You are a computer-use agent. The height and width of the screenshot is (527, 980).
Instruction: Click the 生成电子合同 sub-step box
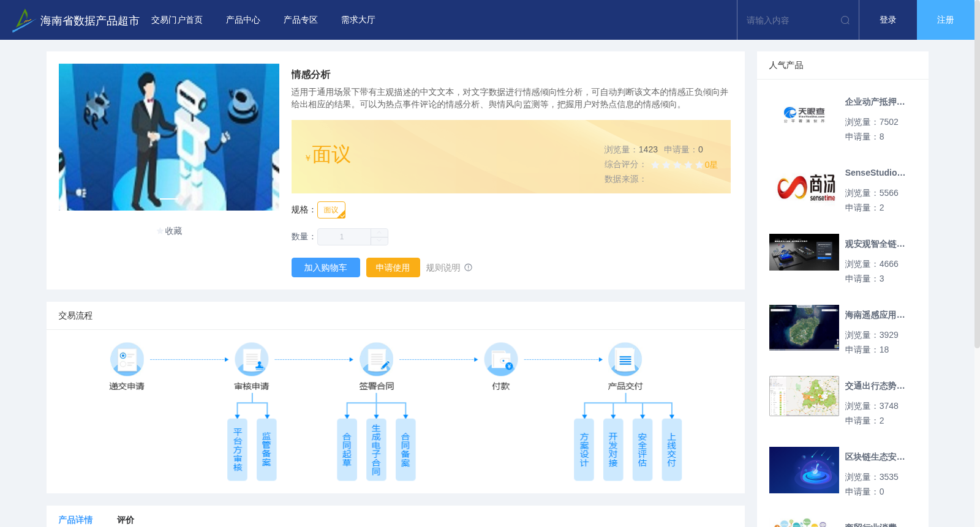pyautogui.click(x=376, y=450)
